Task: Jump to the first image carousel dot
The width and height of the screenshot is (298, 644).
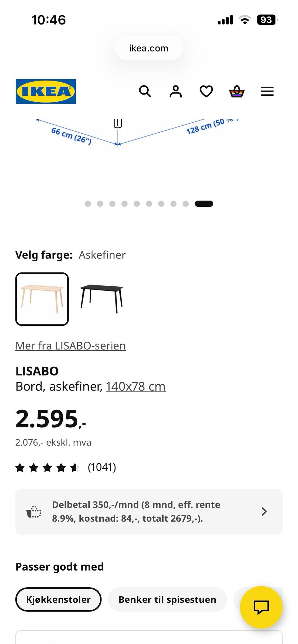Action: tap(88, 204)
